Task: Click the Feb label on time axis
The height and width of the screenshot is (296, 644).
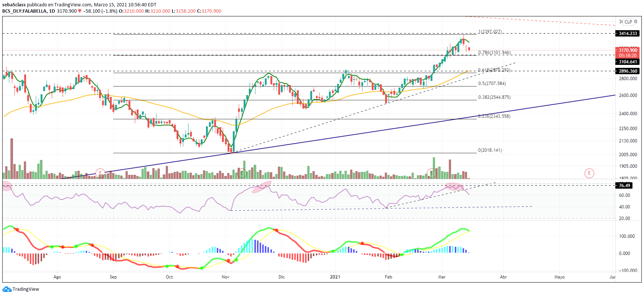Action: [x=388, y=277]
